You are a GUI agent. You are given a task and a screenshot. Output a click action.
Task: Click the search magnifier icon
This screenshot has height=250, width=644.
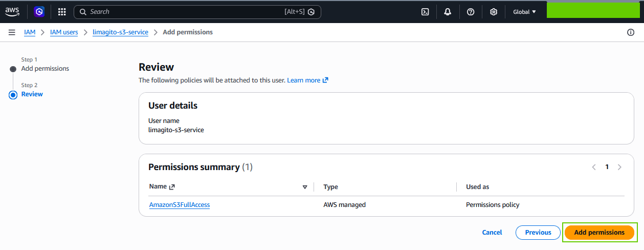83,12
